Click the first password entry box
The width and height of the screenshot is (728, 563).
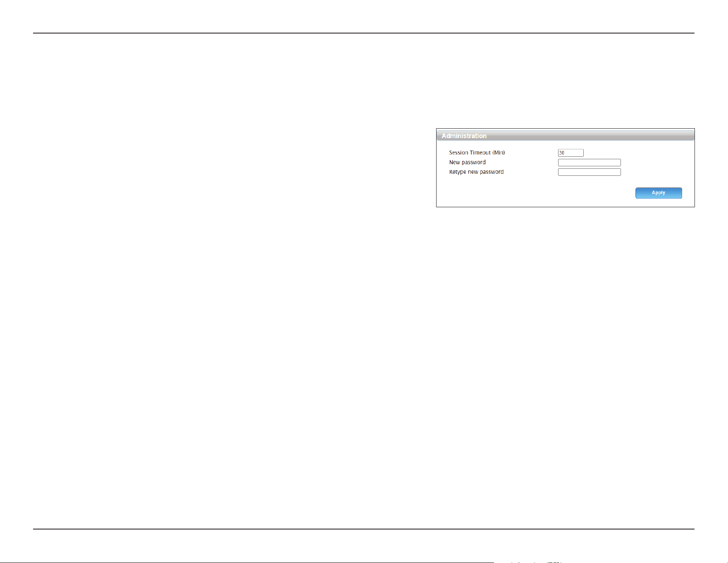[x=589, y=163]
